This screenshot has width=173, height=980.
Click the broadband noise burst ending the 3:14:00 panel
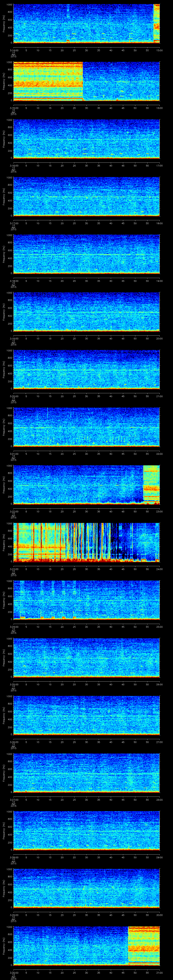point(156,23)
